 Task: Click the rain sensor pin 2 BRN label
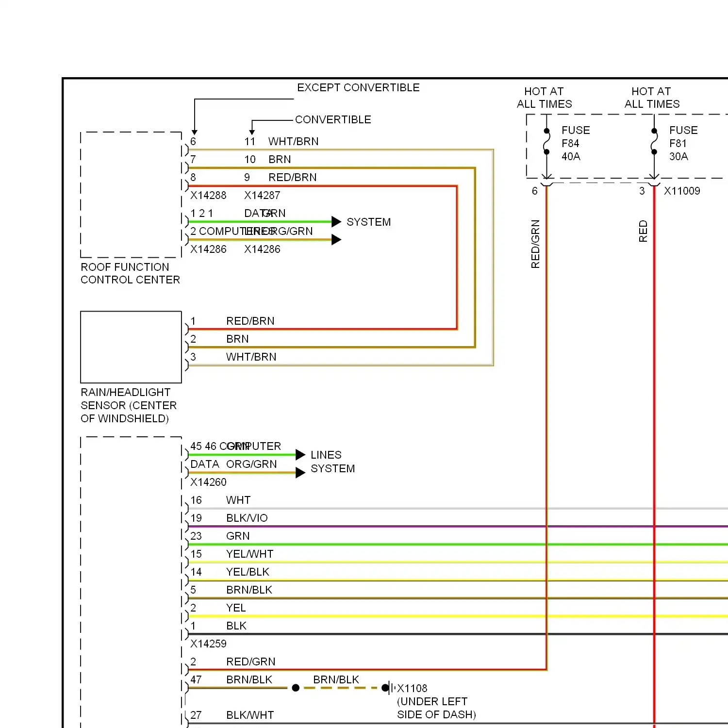pyautogui.click(x=237, y=339)
